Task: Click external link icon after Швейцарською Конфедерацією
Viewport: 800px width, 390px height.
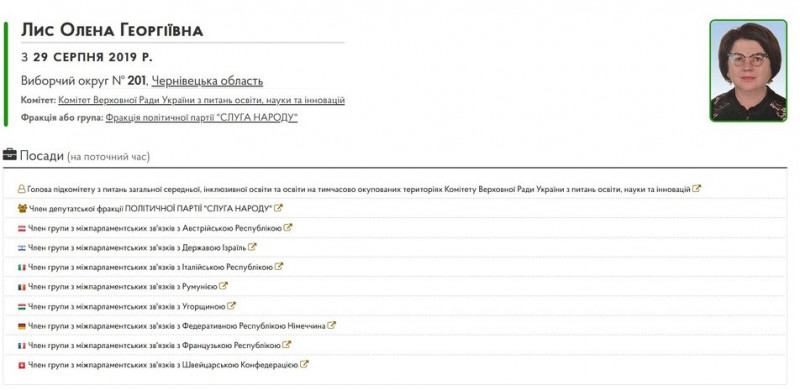Action: pyautogui.click(x=304, y=364)
